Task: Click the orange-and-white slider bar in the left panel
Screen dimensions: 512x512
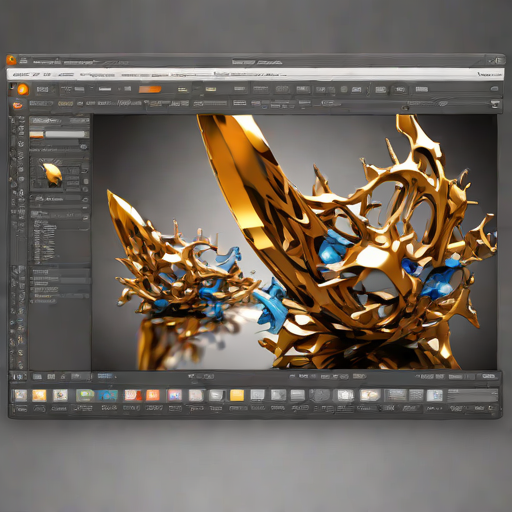Action: click(59, 134)
